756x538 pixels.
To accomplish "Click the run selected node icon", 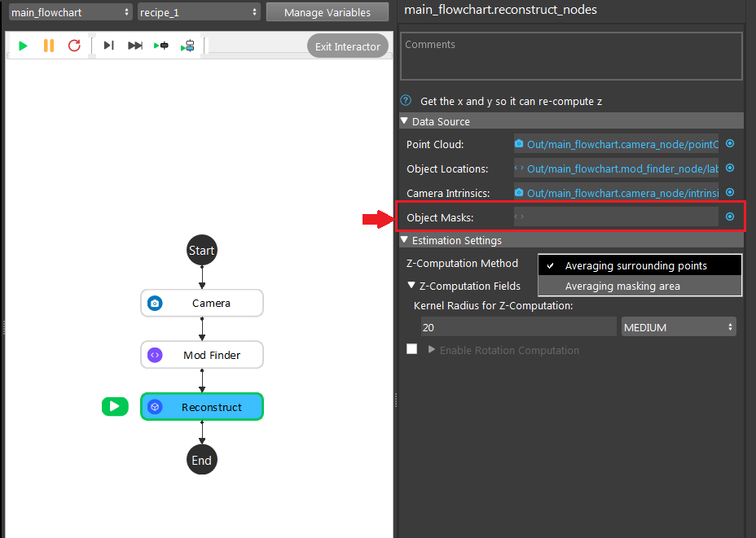I will (x=187, y=46).
